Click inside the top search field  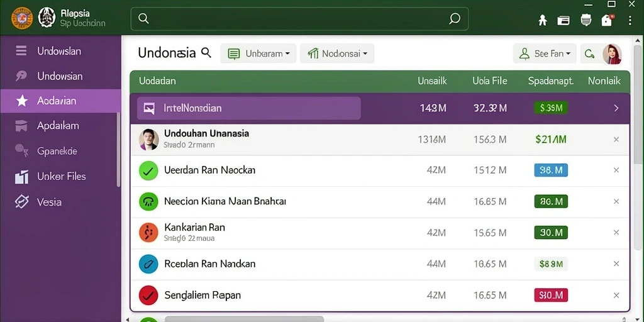click(x=299, y=18)
